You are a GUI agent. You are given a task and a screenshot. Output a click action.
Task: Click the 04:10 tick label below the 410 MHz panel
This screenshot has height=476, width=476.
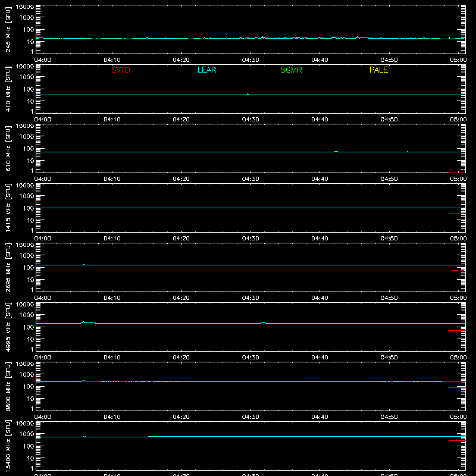pos(112,120)
